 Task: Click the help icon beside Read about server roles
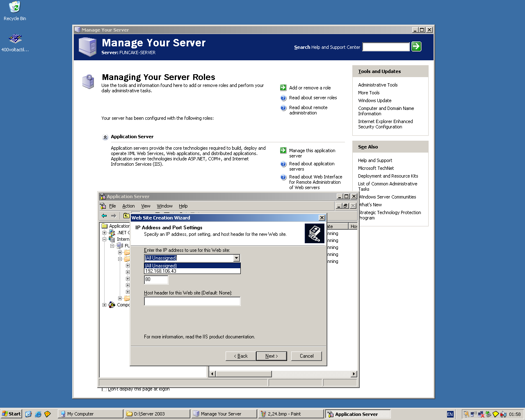coord(283,98)
